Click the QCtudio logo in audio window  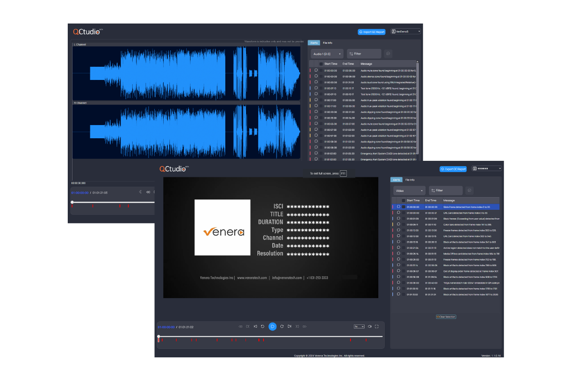tap(87, 32)
